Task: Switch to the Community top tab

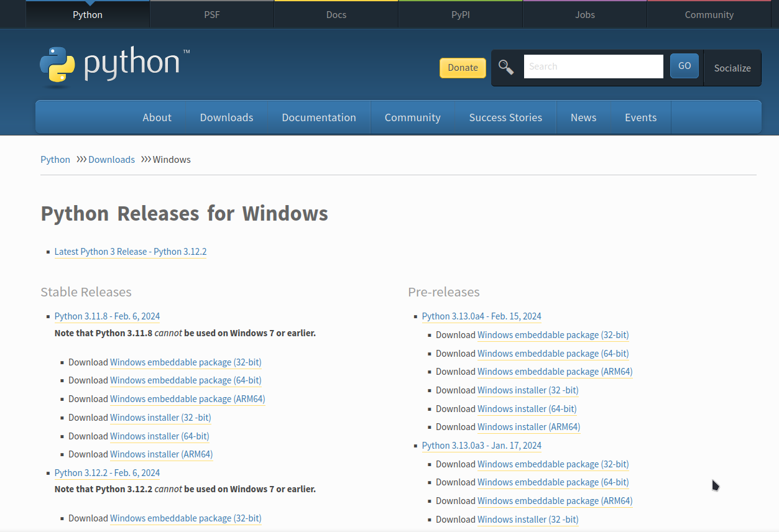Action: pos(709,14)
